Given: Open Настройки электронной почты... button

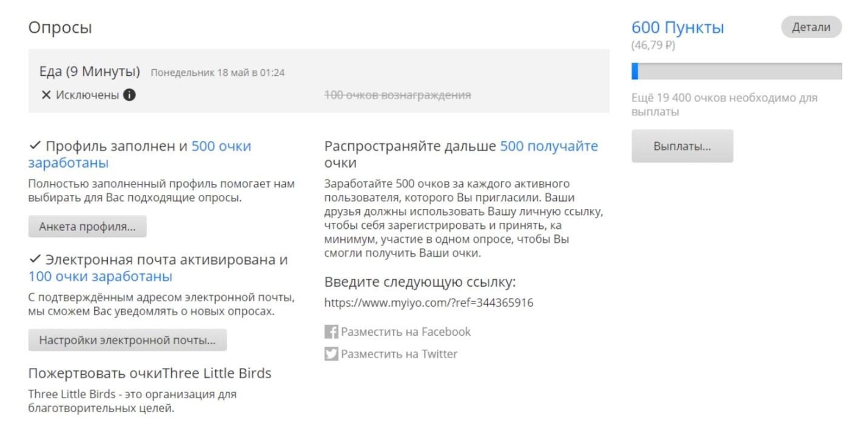Looking at the screenshot, I should tap(127, 340).
